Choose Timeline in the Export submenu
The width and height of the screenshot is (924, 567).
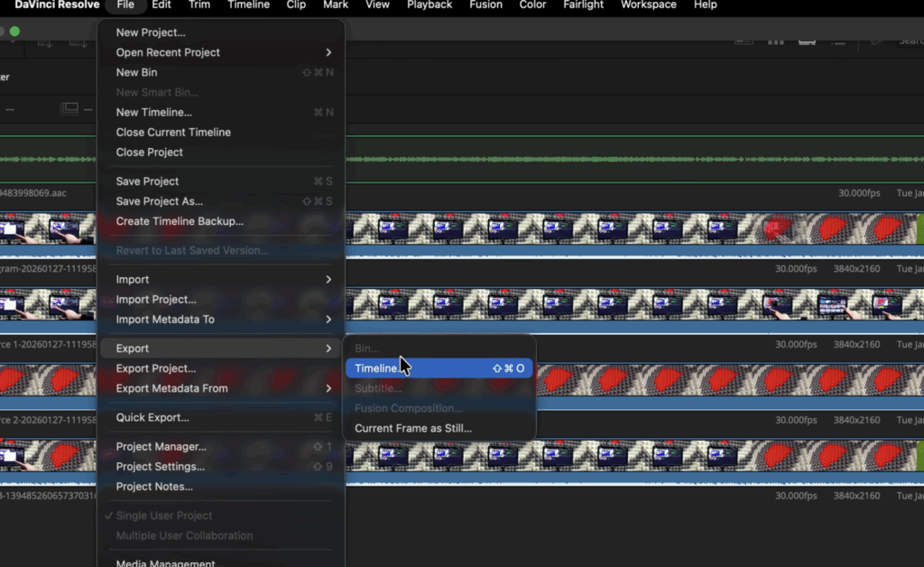[x=376, y=368]
